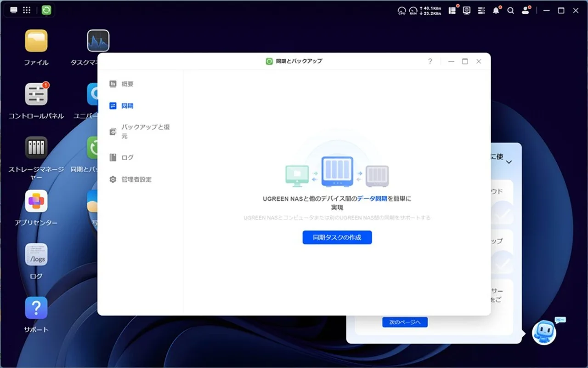Click the user account icon in top bar
The height and width of the screenshot is (368, 588).
tap(526, 11)
